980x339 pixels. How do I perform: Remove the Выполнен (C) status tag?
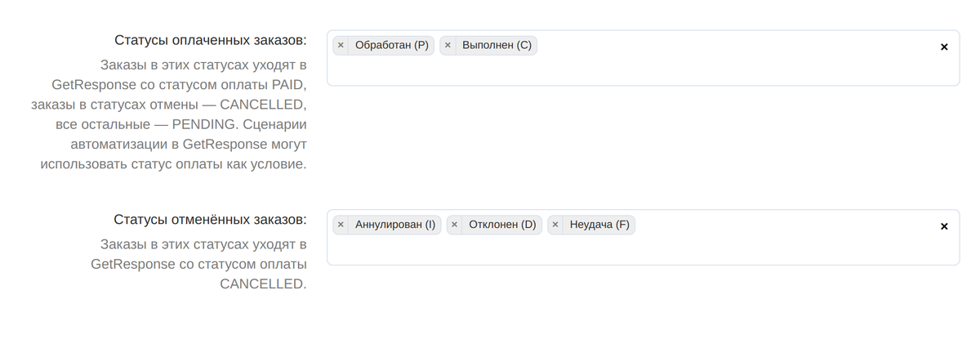tap(448, 46)
